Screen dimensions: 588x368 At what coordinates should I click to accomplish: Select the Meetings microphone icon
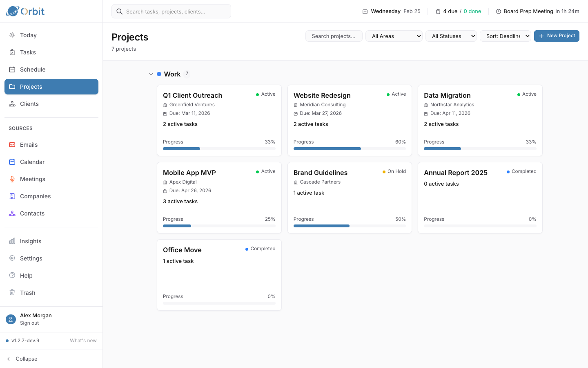pos(12,179)
